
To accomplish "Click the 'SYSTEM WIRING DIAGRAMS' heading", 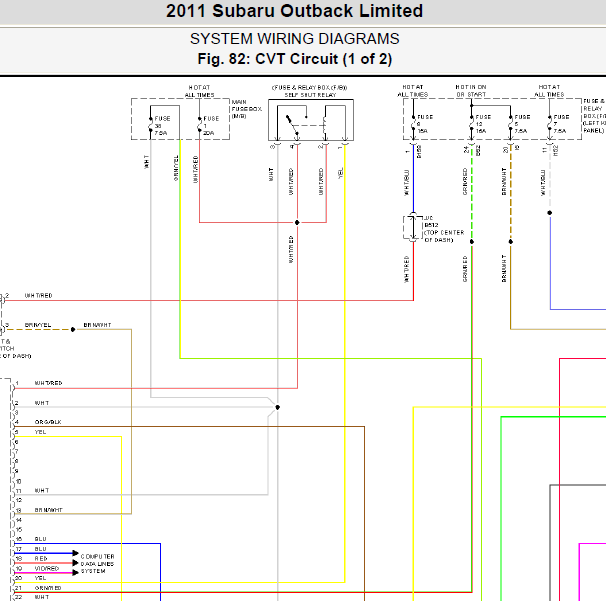I will pos(294,39).
